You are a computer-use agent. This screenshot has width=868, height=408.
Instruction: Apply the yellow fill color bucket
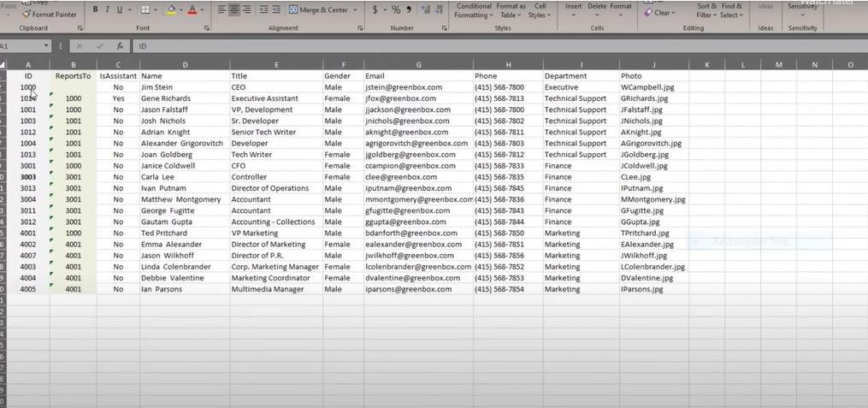pyautogui.click(x=172, y=10)
